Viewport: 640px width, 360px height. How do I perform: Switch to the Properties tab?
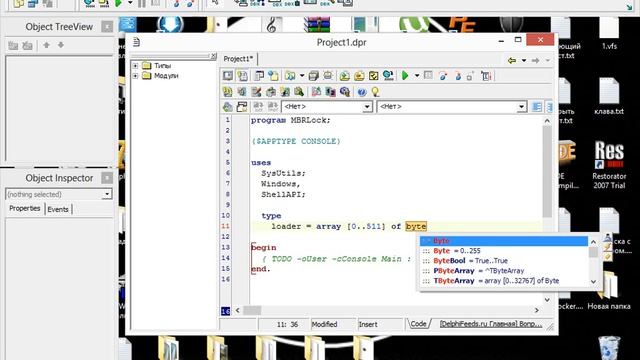(x=24, y=209)
